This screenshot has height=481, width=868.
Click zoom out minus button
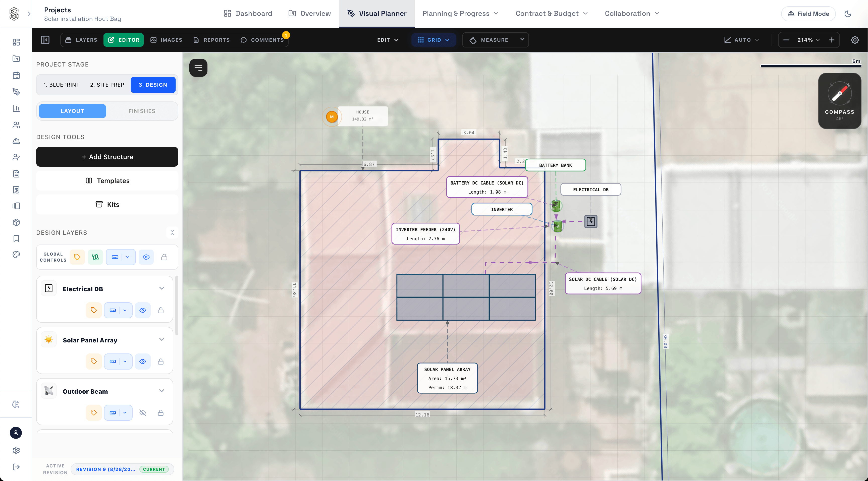click(x=786, y=40)
